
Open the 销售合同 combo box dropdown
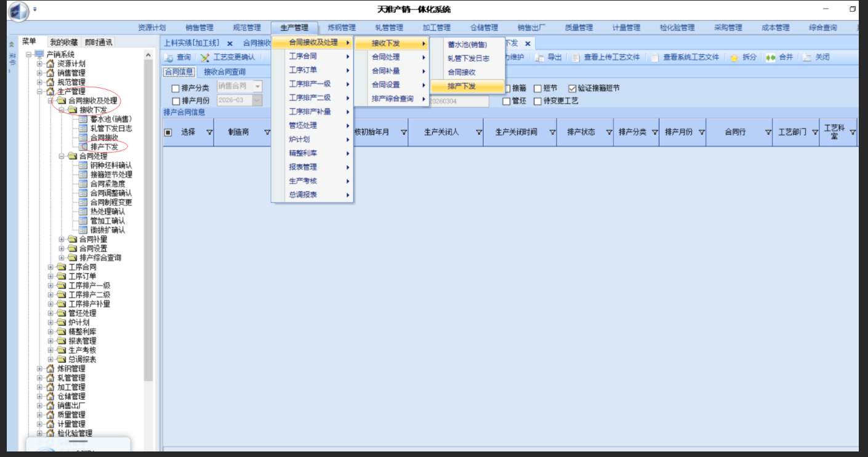pos(257,87)
